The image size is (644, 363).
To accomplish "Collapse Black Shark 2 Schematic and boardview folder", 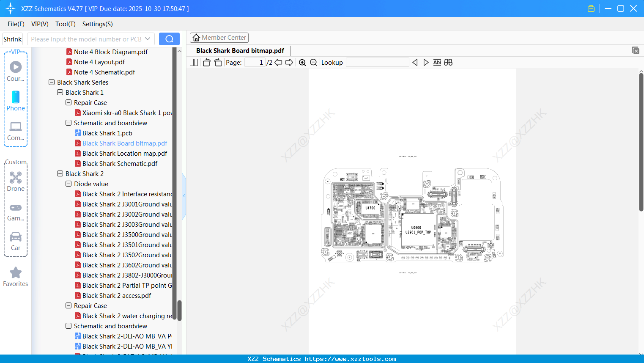I will (x=69, y=326).
